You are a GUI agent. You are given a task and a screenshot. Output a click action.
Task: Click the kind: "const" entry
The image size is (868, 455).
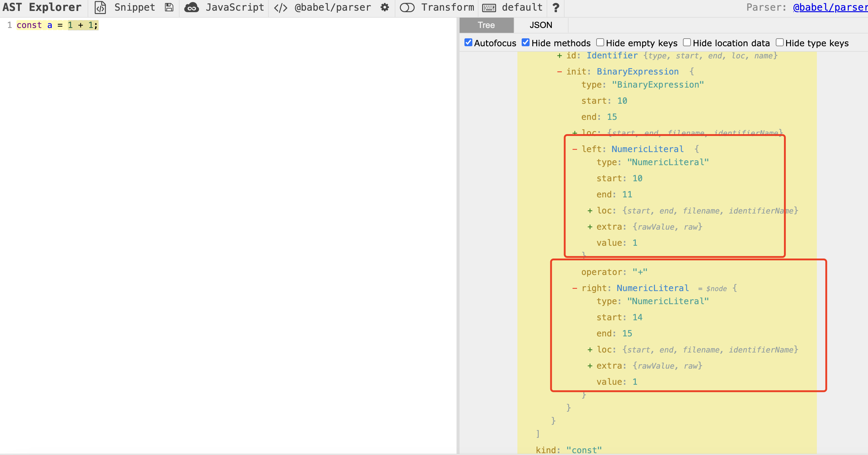click(569, 450)
